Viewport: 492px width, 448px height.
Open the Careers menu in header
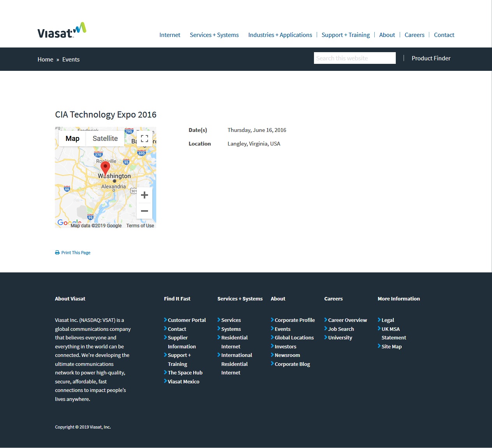414,35
